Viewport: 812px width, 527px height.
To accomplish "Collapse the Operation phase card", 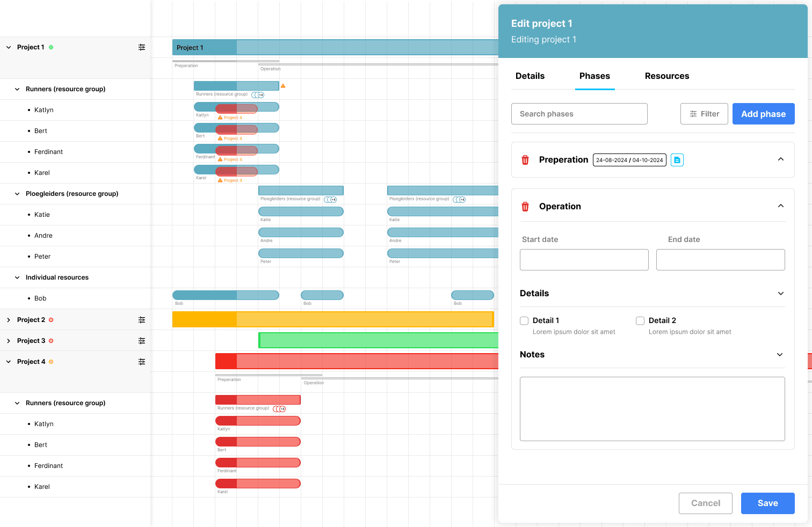I will 780,206.
